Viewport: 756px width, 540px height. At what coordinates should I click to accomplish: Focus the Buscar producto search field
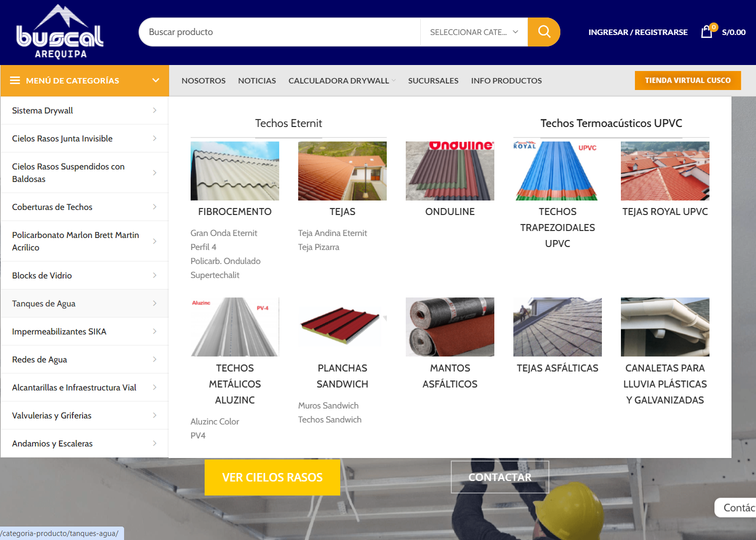[x=280, y=32]
